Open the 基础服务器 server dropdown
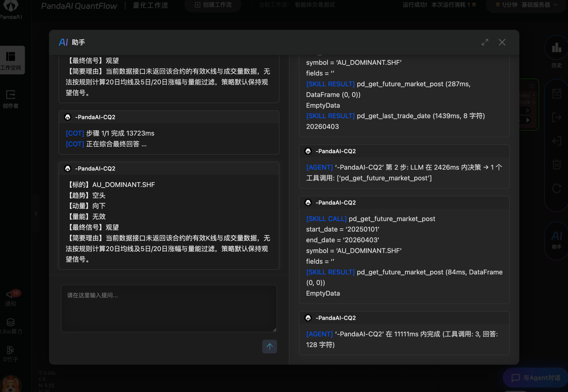The height and width of the screenshot is (392, 568). click(x=536, y=5)
